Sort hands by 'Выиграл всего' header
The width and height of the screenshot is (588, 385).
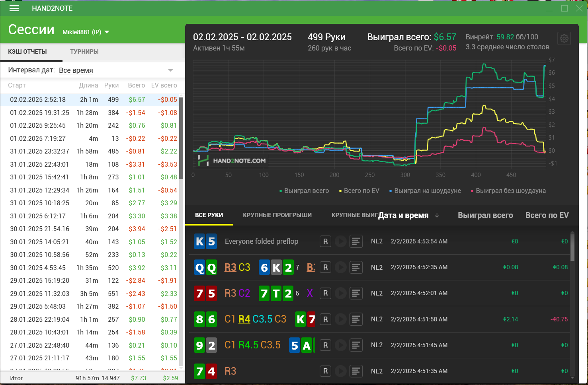pyautogui.click(x=485, y=215)
